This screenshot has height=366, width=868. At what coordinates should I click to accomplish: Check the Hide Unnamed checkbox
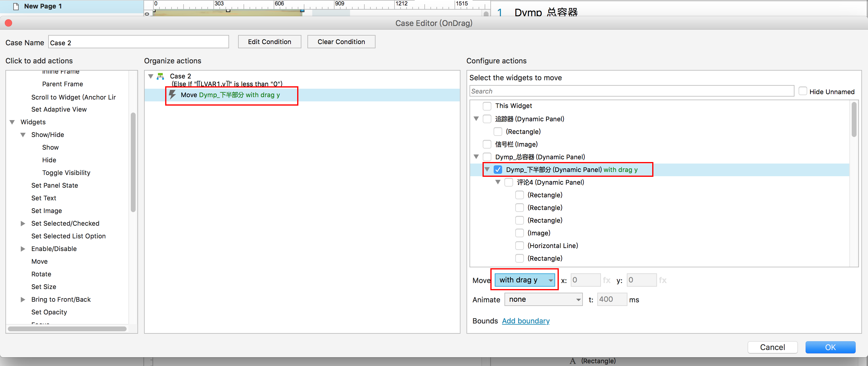point(803,91)
